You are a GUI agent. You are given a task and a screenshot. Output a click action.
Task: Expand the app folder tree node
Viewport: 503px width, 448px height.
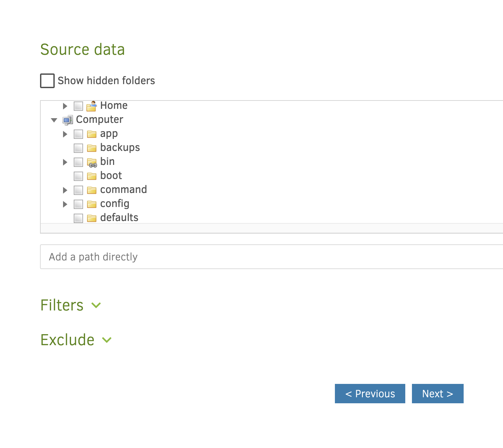point(65,134)
